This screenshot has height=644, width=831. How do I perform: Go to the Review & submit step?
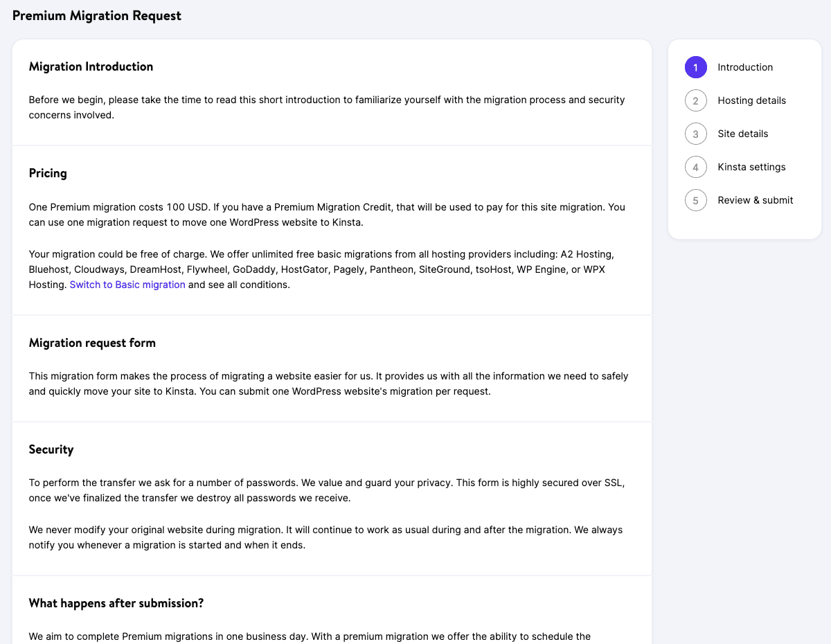755,200
